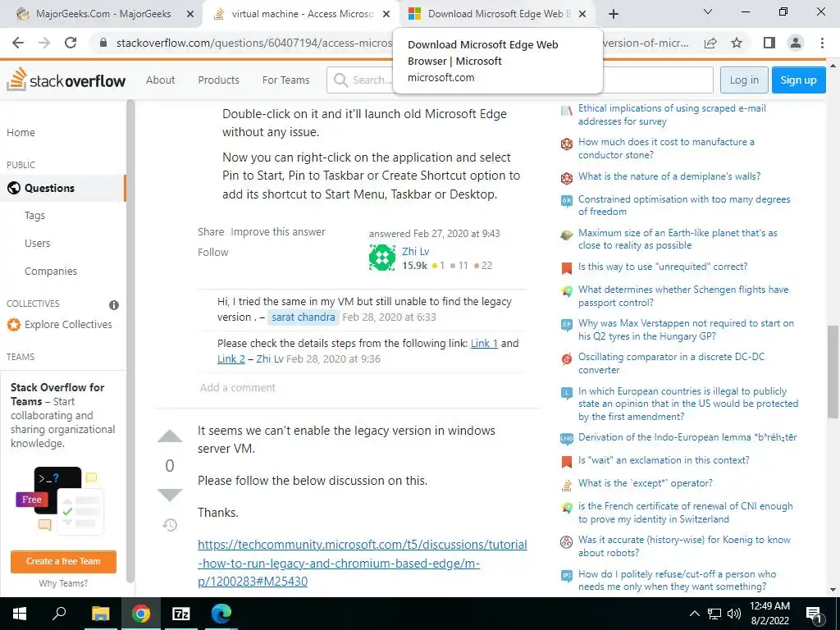
Task: Click the share page icon in address bar
Action: 710,43
